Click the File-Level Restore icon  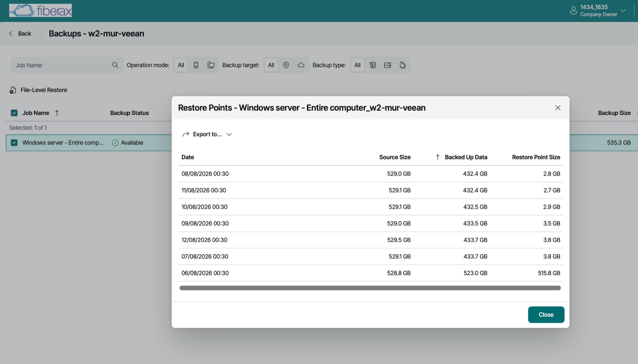(x=13, y=90)
